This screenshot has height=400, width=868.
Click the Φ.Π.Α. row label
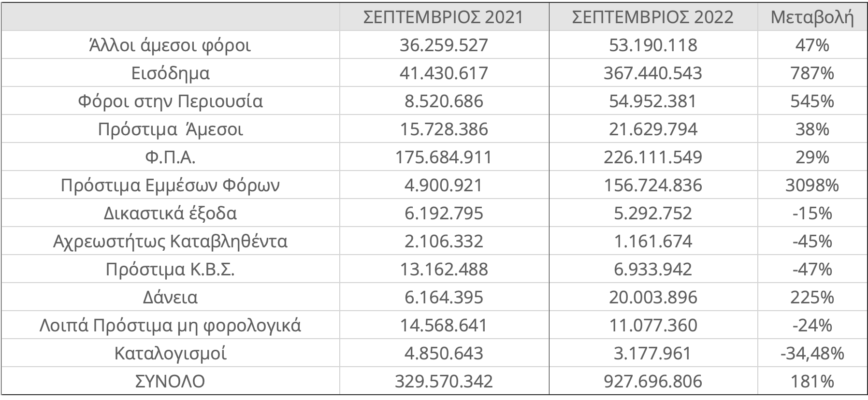click(x=170, y=157)
